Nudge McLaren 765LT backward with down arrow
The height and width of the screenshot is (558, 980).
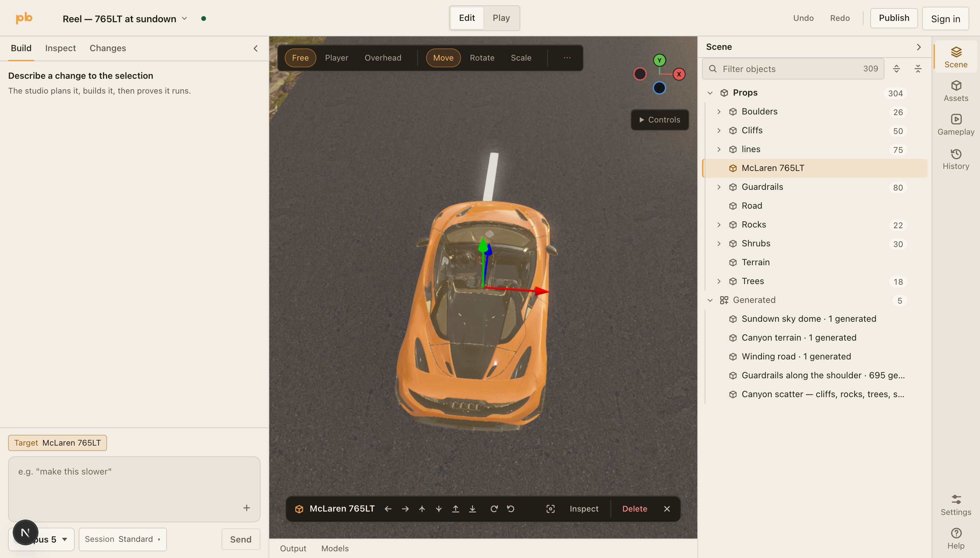439,509
